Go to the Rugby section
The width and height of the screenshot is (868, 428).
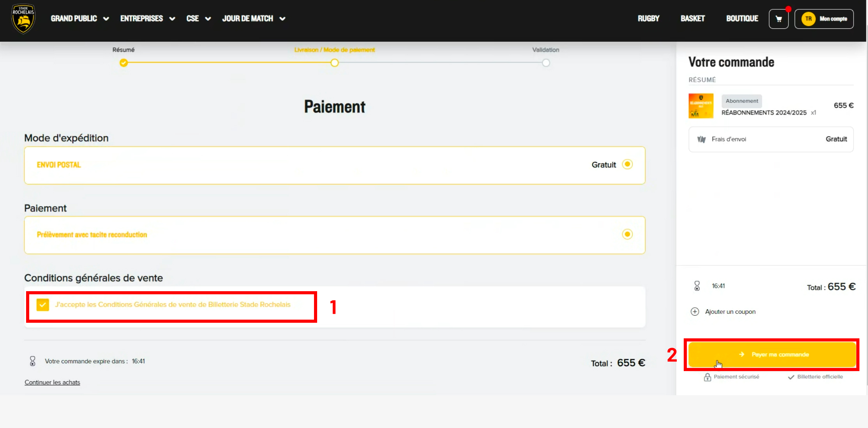(x=648, y=18)
